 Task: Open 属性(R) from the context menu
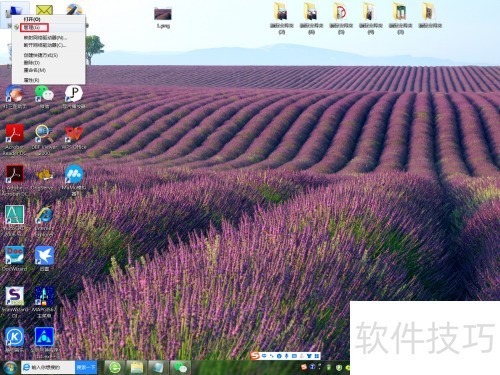[31, 80]
